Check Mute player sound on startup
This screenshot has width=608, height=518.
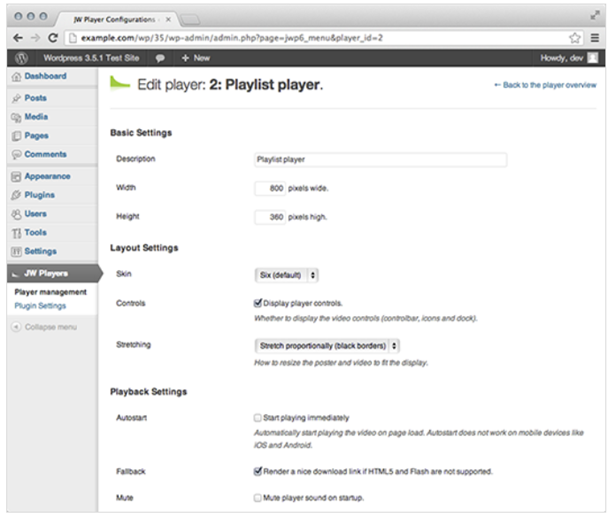(257, 497)
